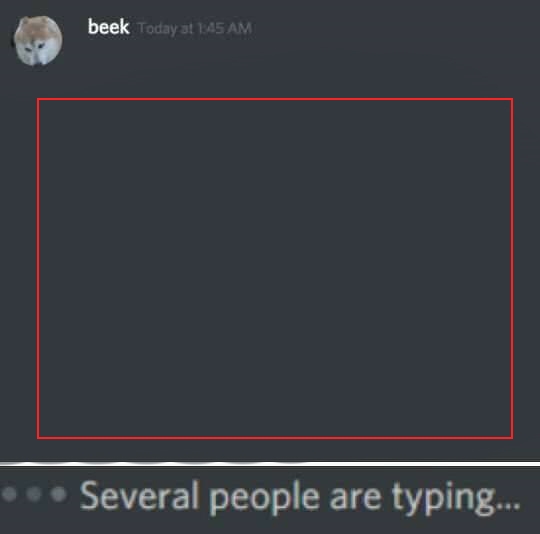Click the Several people are typing text

(300, 498)
